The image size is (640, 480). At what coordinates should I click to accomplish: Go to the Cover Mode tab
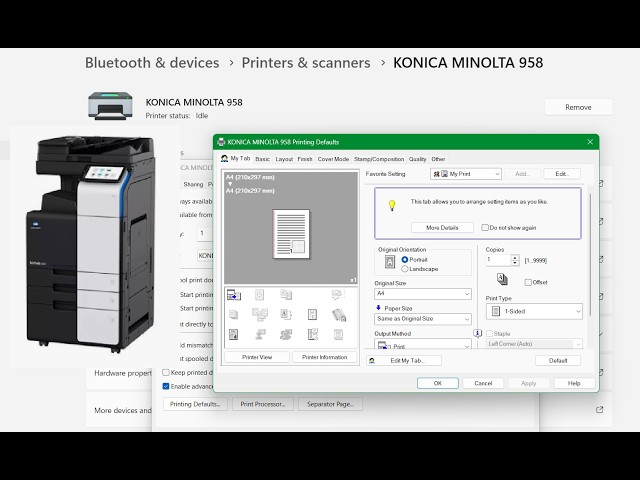pos(333,159)
